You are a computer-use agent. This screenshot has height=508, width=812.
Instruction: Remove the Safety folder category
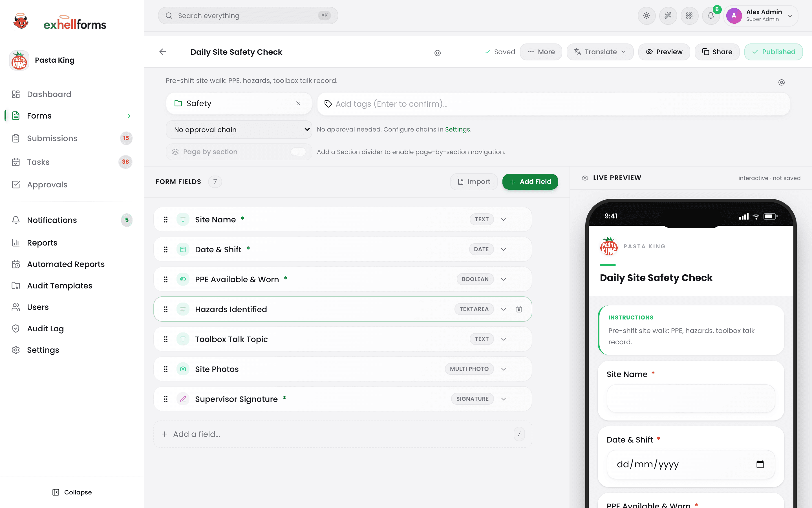(x=298, y=104)
